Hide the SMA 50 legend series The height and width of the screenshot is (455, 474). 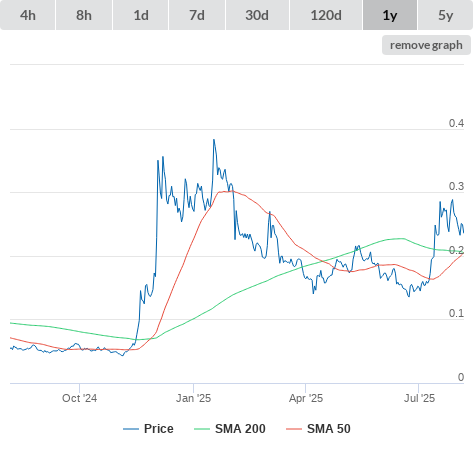coord(318,429)
